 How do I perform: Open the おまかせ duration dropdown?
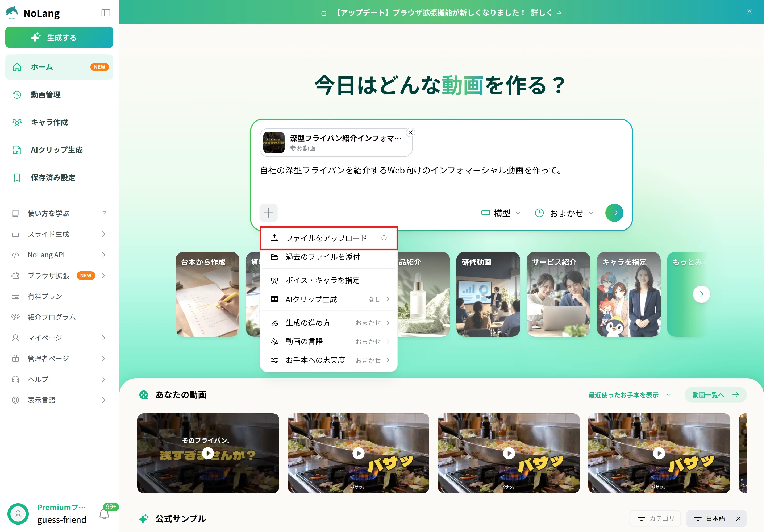[x=564, y=213]
